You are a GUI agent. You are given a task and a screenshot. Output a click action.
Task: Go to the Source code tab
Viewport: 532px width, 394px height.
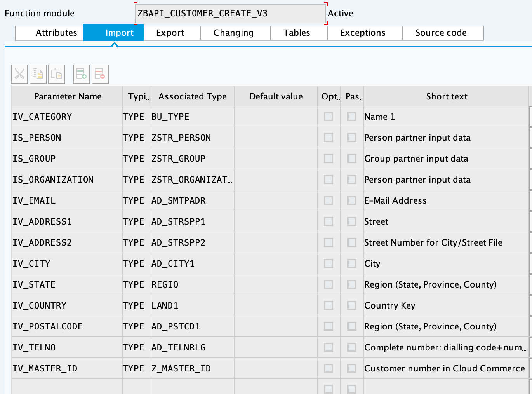441,33
